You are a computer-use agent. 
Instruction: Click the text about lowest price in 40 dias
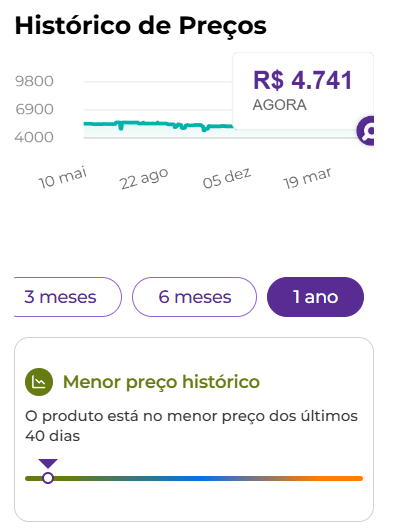(191, 426)
